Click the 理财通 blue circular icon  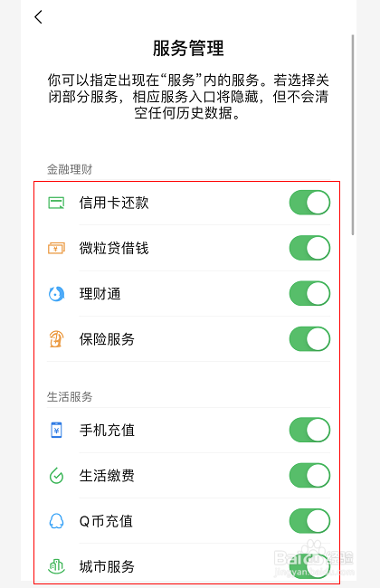56,294
